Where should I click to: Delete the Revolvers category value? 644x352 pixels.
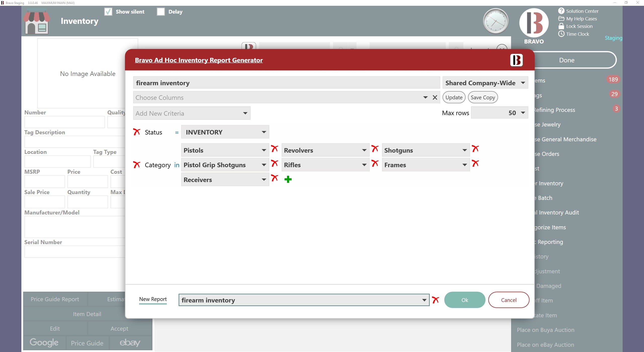click(375, 149)
